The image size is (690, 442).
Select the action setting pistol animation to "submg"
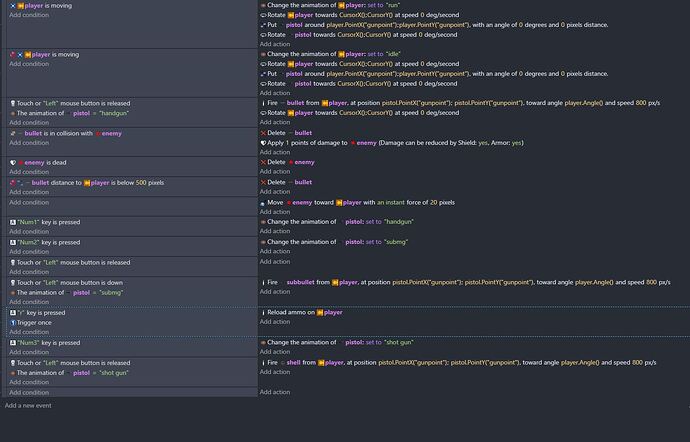click(340, 242)
